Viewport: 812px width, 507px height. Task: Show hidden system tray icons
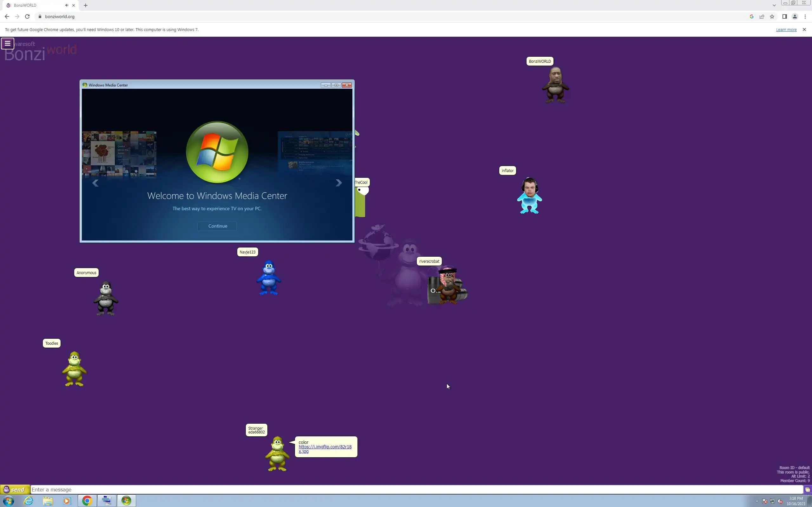pos(757,501)
